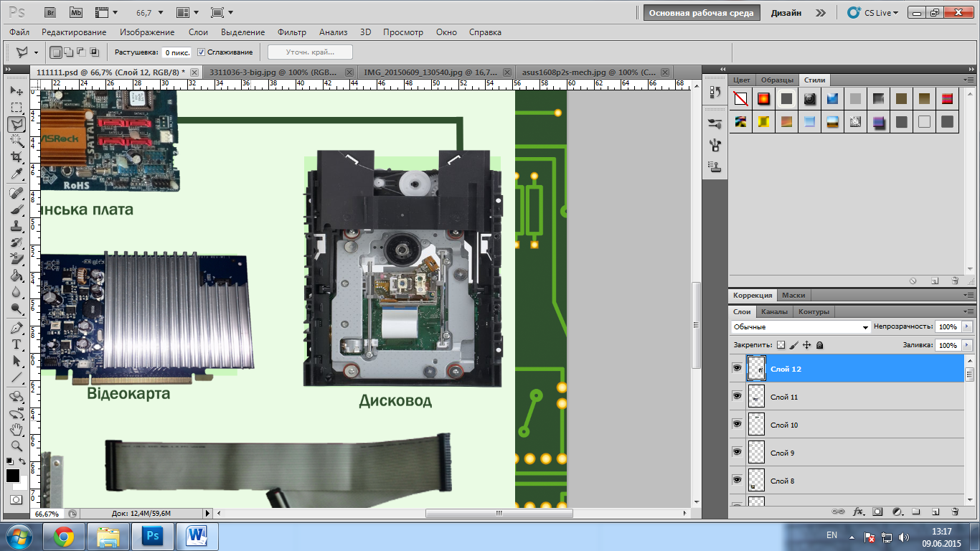
Task: Click the Растушевка feather input field
Action: coord(176,52)
